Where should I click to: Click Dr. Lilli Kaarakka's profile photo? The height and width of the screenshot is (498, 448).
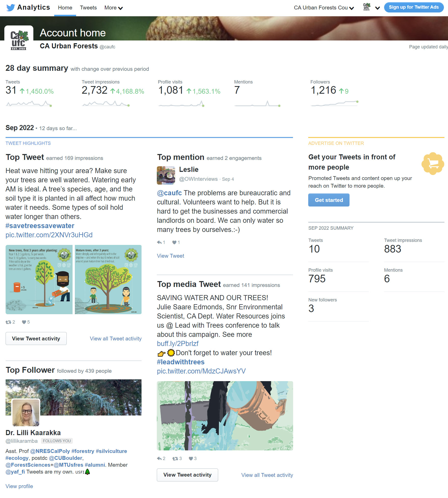pyautogui.click(x=26, y=412)
